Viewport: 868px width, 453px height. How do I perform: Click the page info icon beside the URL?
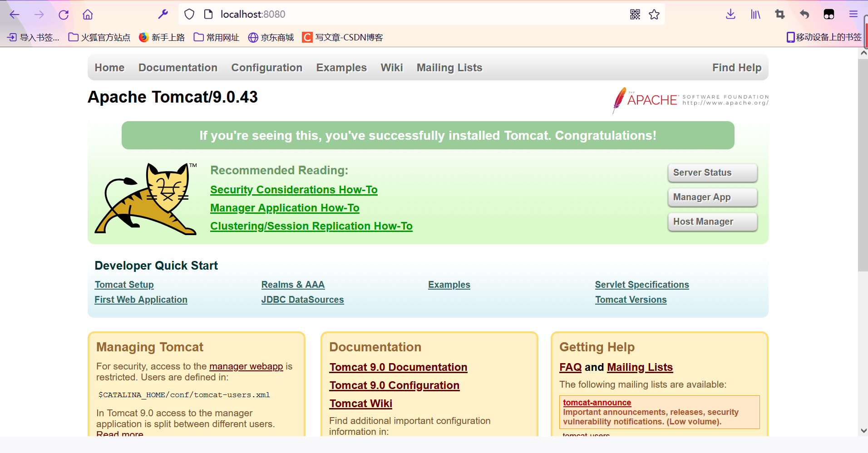(208, 15)
